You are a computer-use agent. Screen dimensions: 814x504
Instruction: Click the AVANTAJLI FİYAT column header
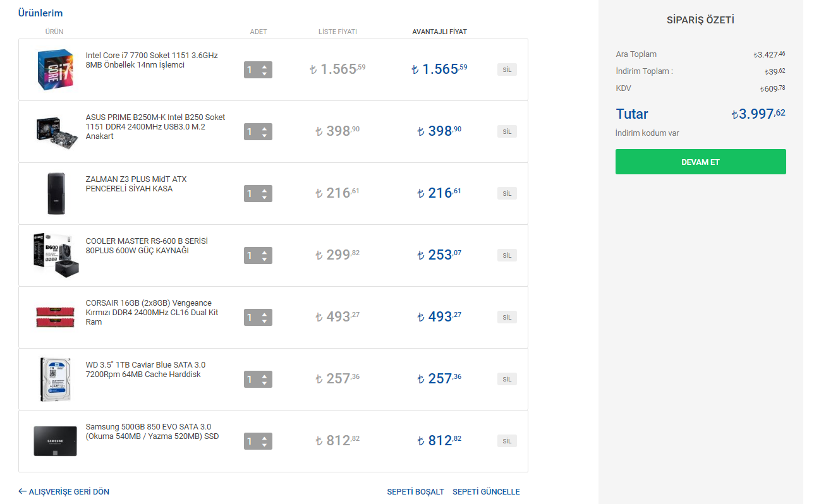(x=440, y=32)
